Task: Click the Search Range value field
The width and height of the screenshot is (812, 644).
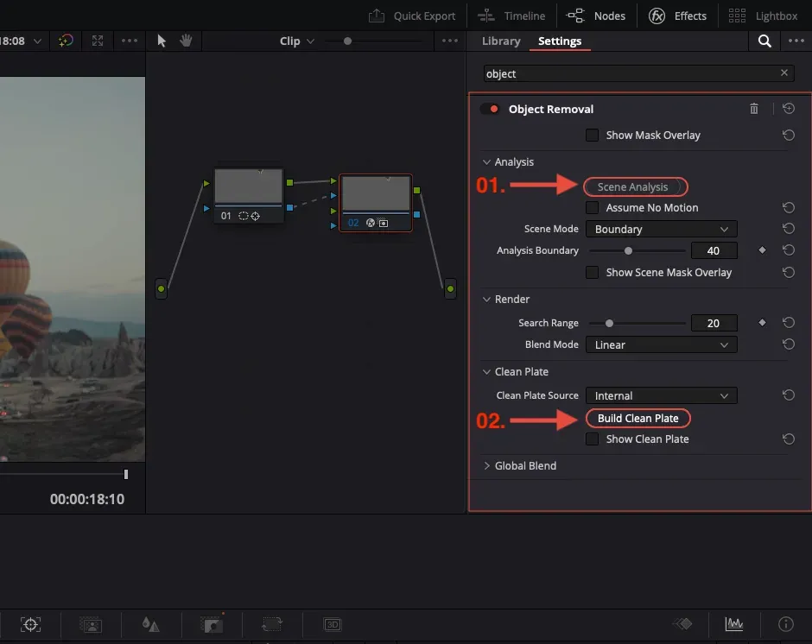Action: coord(714,323)
